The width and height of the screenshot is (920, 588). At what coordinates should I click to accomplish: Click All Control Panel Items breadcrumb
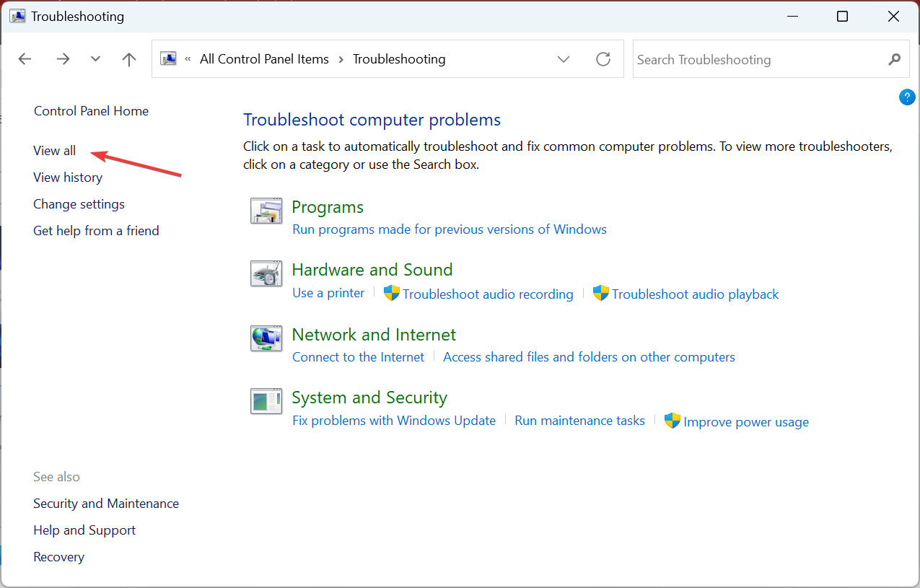pos(264,59)
